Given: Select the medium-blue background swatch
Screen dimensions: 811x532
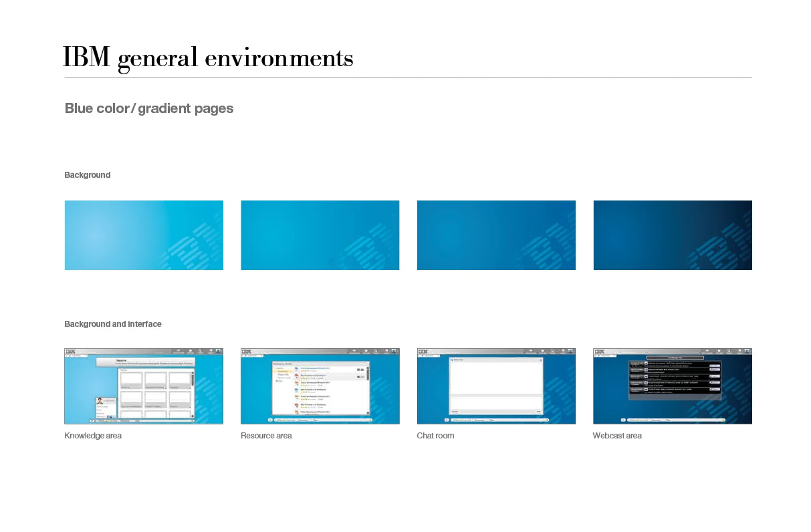Looking at the screenshot, I should (x=496, y=235).
